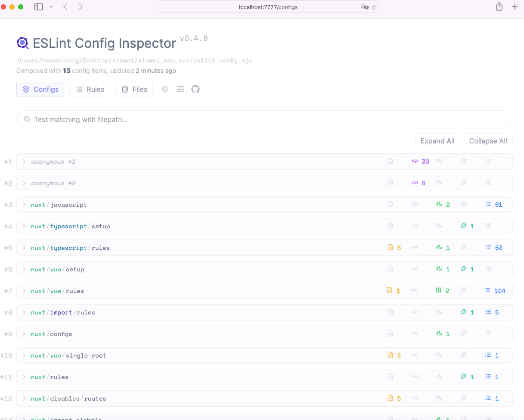Switch to the Files tab
Image resolution: width=524 pixels, height=420 pixels.
[x=134, y=89]
